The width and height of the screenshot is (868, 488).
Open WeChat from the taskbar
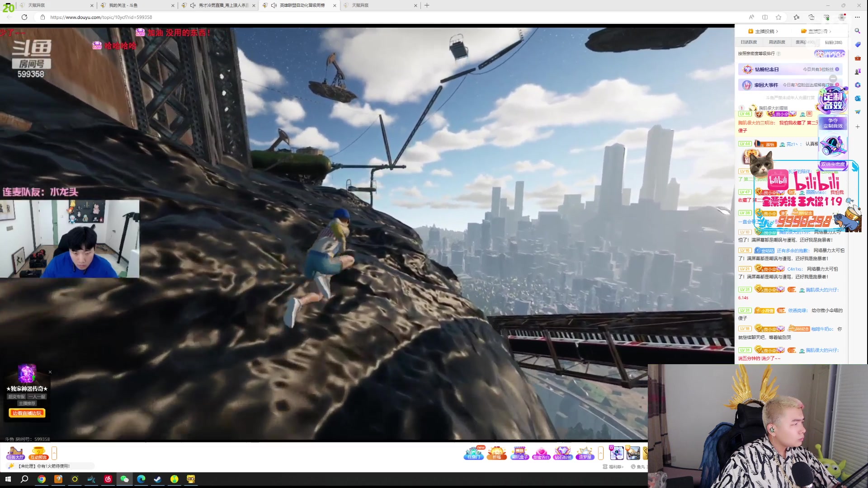pyautogui.click(x=125, y=479)
